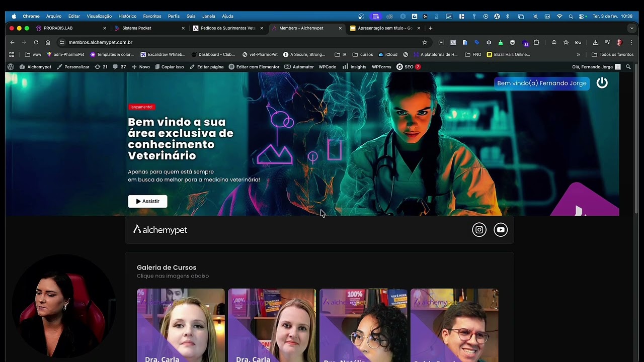Viewport: 644px width, 362px height.
Task: Open macOS Spotlight search
Action: click(571, 16)
